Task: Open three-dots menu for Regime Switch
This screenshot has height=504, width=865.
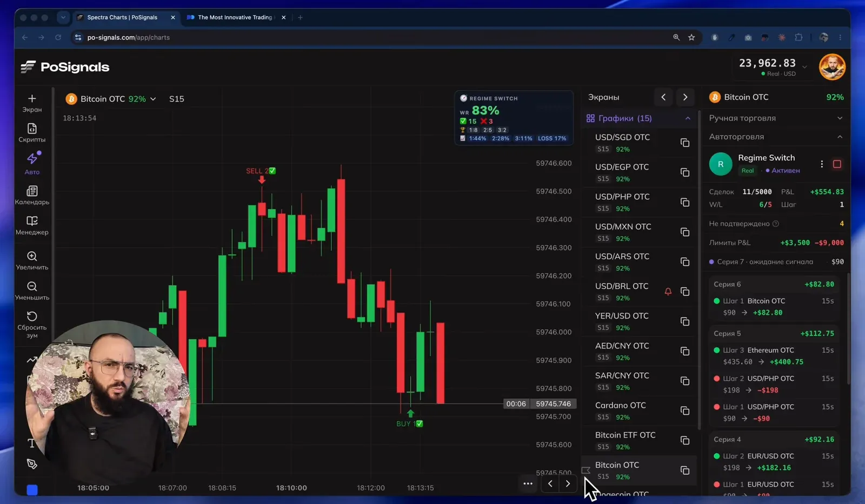Action: (x=822, y=164)
